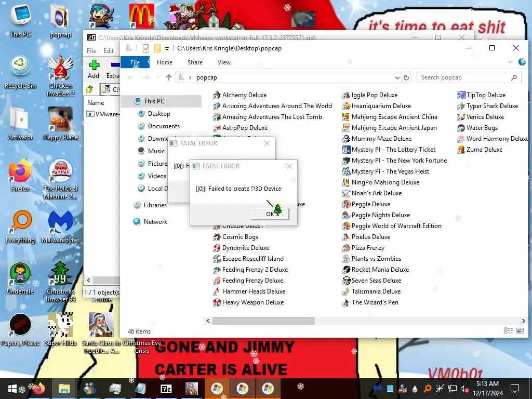Select AstroPop Deluxe in popcap folder
The width and height of the screenshot is (532, 399).
click(240, 128)
